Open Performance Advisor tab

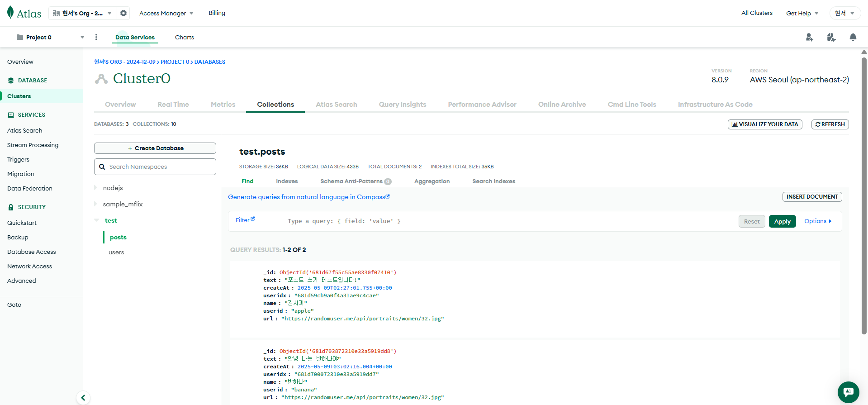point(482,104)
